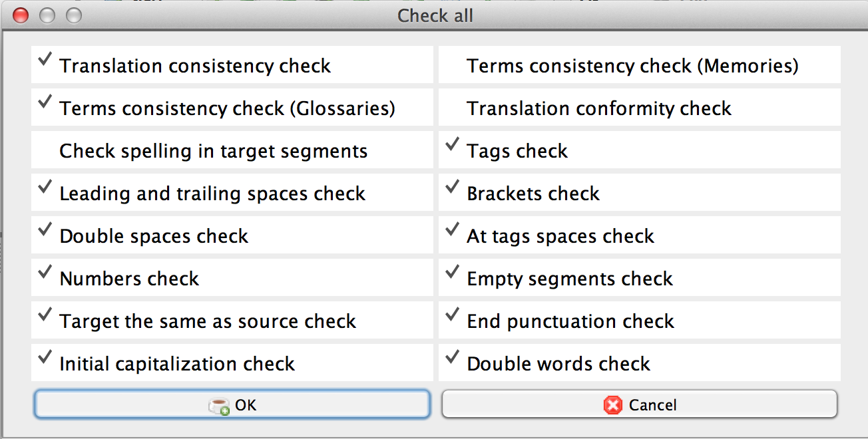The height and width of the screenshot is (439, 868).
Task: Click the red X icon on Cancel
Action: (612, 405)
